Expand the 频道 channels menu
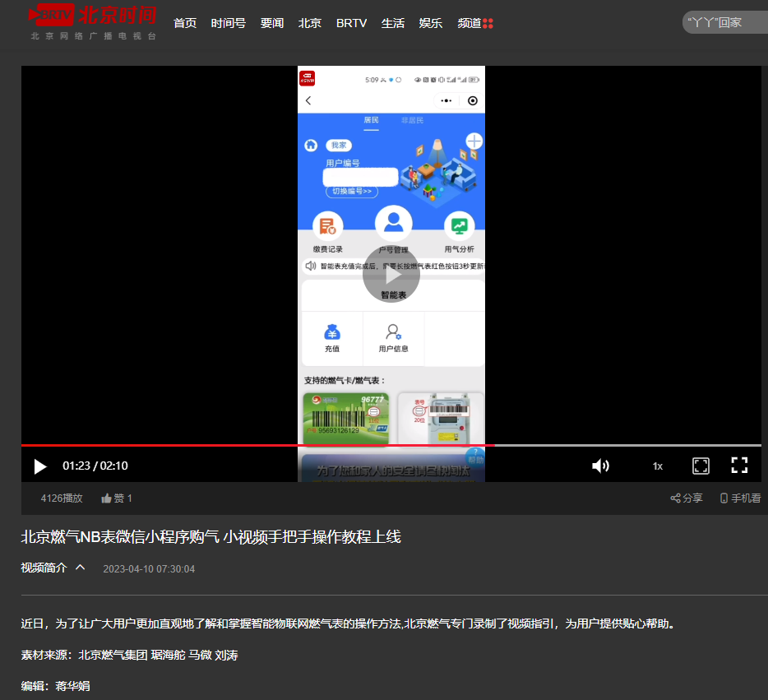This screenshot has height=700, width=768. 474,23
